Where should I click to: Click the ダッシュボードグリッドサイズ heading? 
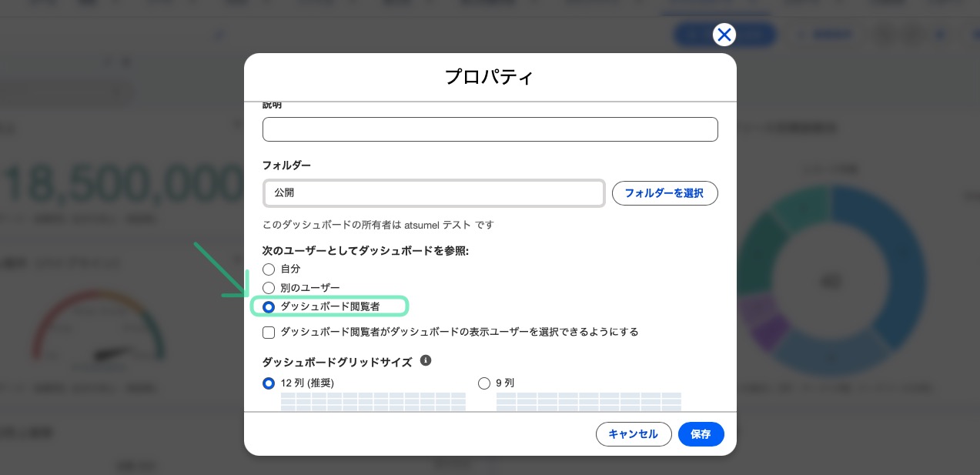(x=337, y=362)
